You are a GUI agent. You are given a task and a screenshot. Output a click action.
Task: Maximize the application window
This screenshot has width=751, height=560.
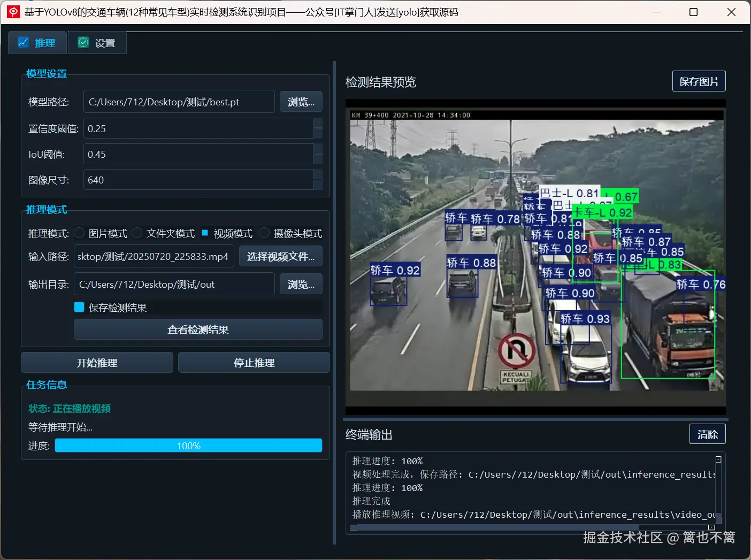click(693, 12)
